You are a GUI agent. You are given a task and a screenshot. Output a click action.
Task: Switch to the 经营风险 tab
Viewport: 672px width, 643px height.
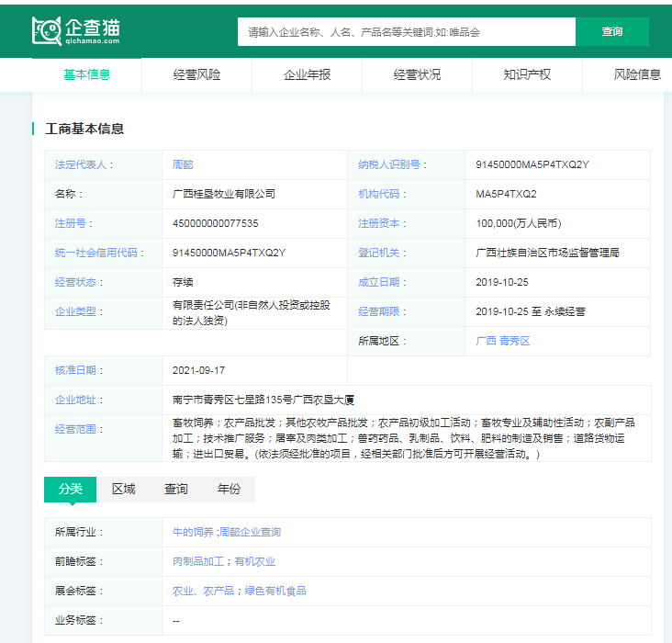[196, 74]
